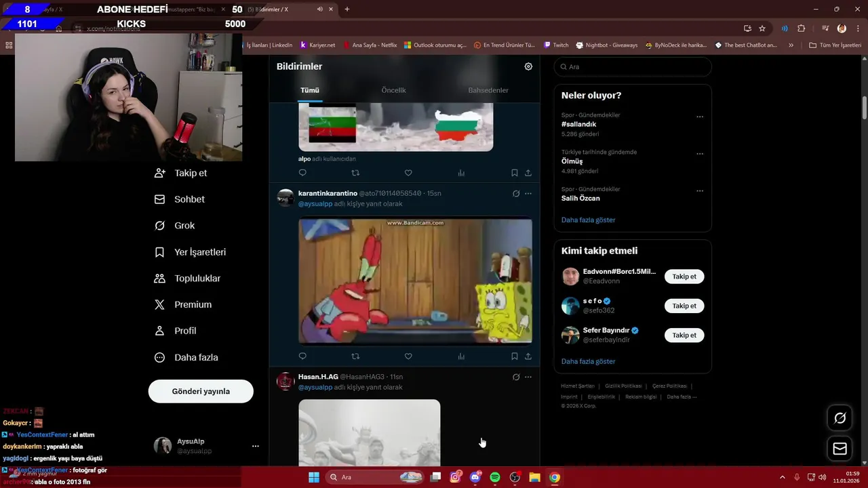The image size is (868, 488).
Task: Repost the Bulgaria flag post
Action: [355, 173]
